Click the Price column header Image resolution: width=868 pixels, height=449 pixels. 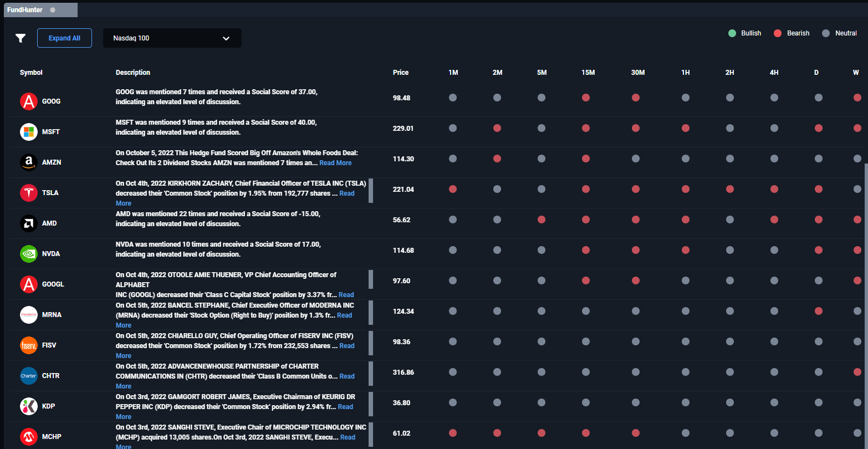click(x=401, y=73)
